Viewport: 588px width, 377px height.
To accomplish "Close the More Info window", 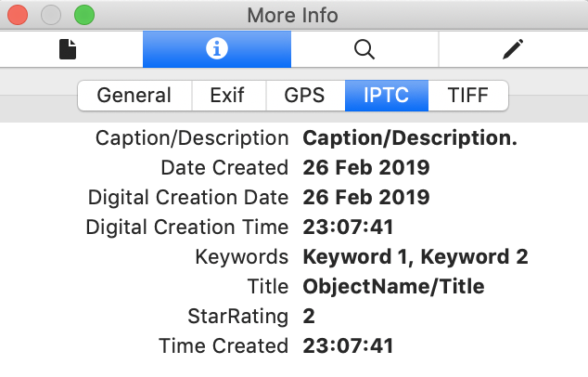I will coord(18,15).
